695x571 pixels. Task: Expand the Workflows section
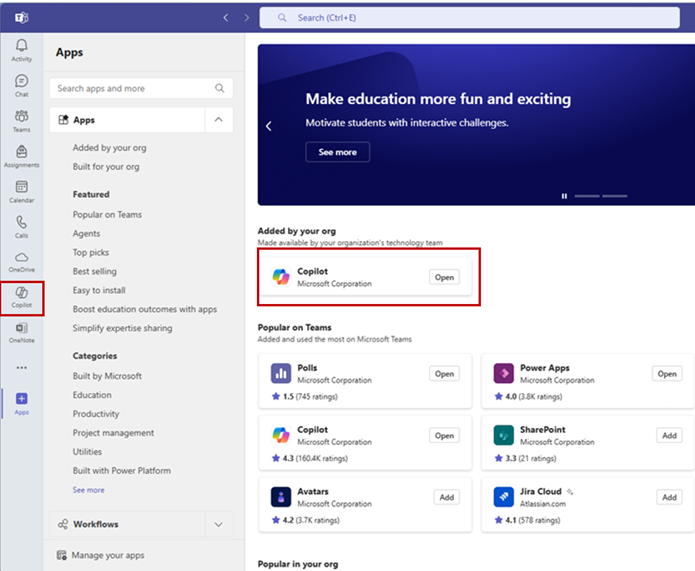point(218,524)
